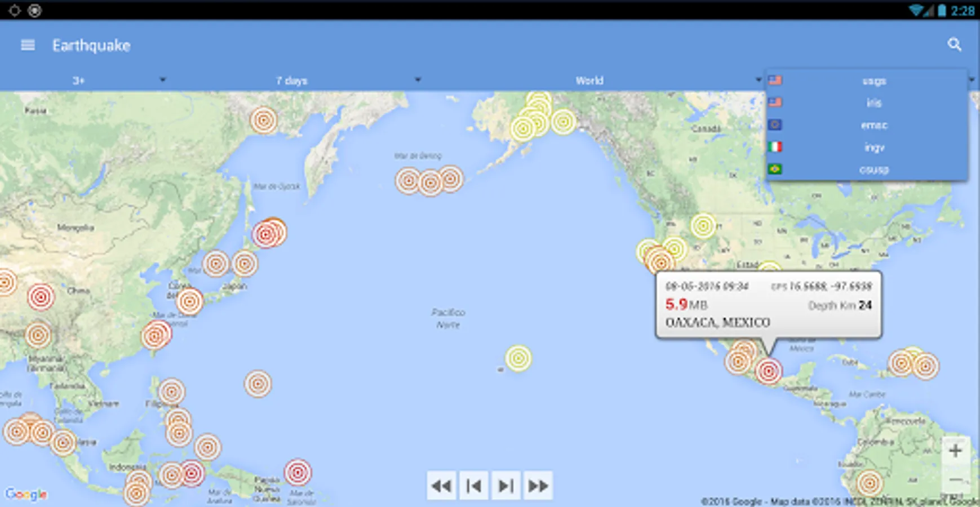Tap the Earthquake app title
The height and width of the screenshot is (507, 980).
pos(91,46)
